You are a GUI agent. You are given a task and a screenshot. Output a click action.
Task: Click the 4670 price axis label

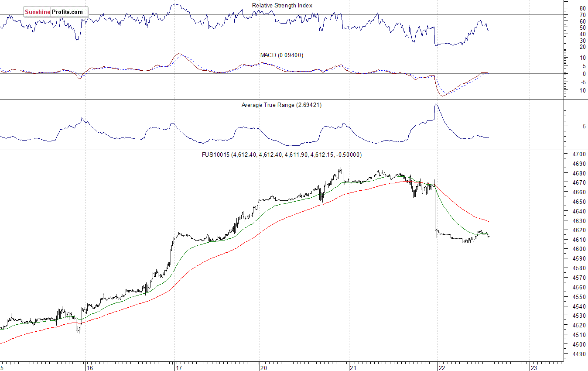pos(580,183)
